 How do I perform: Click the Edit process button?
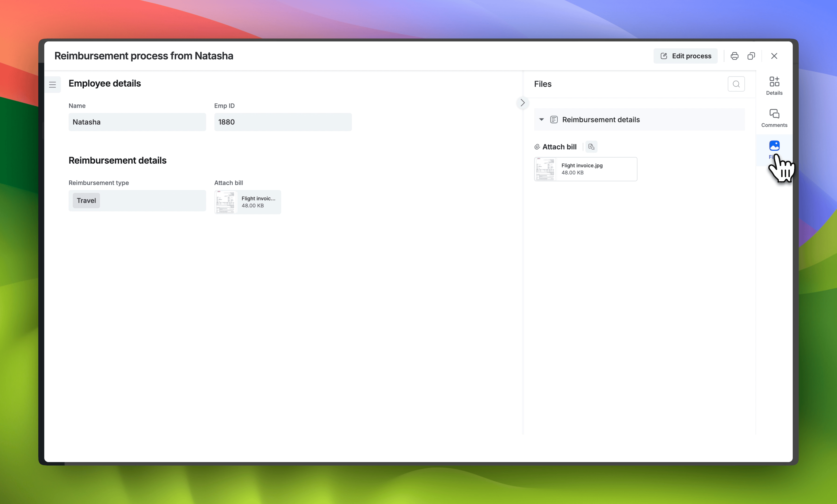pos(685,56)
